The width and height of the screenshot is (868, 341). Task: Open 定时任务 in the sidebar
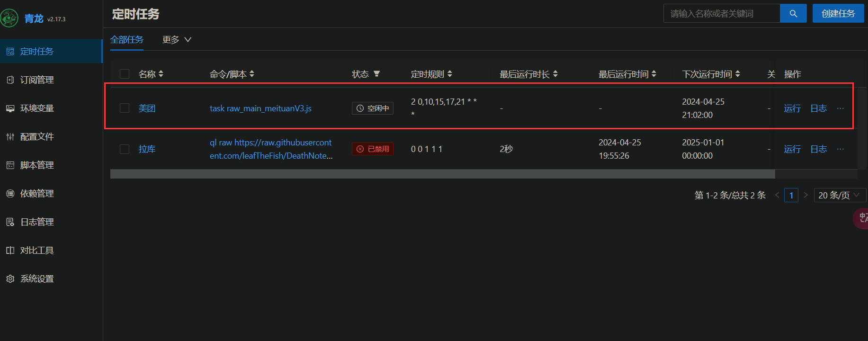point(51,51)
